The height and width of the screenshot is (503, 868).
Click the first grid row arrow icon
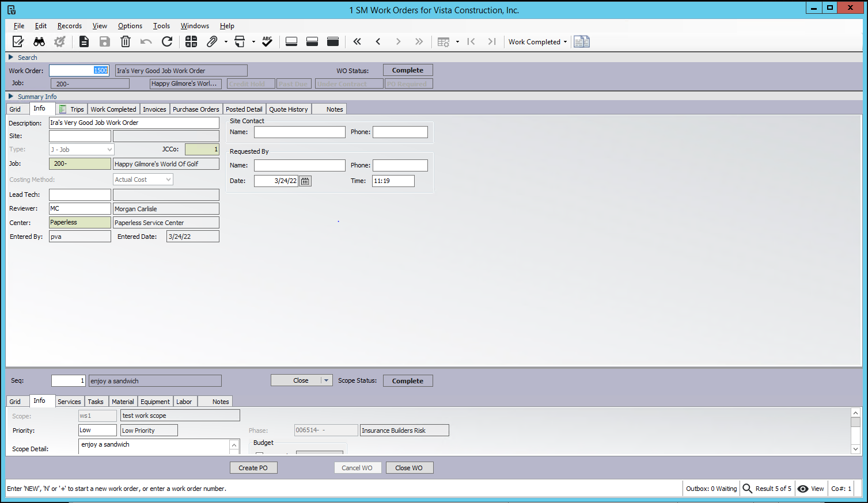coord(471,41)
